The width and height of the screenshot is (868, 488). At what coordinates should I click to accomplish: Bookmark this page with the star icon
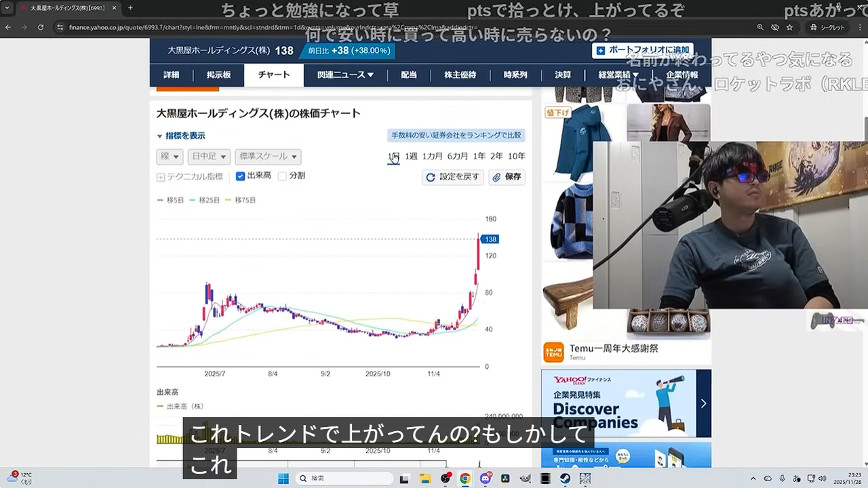pos(790,27)
